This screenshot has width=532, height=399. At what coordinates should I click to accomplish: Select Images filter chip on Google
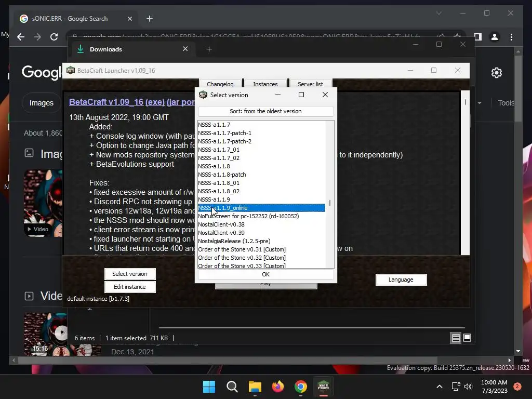pyautogui.click(x=41, y=103)
